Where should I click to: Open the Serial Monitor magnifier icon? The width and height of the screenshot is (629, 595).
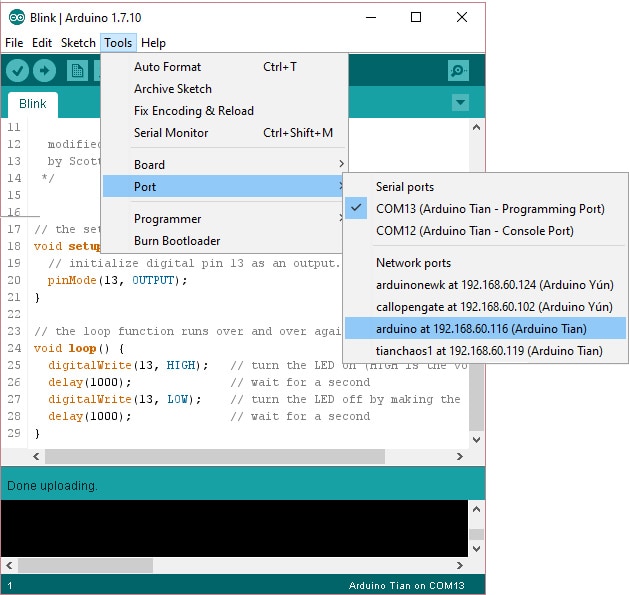(x=458, y=70)
